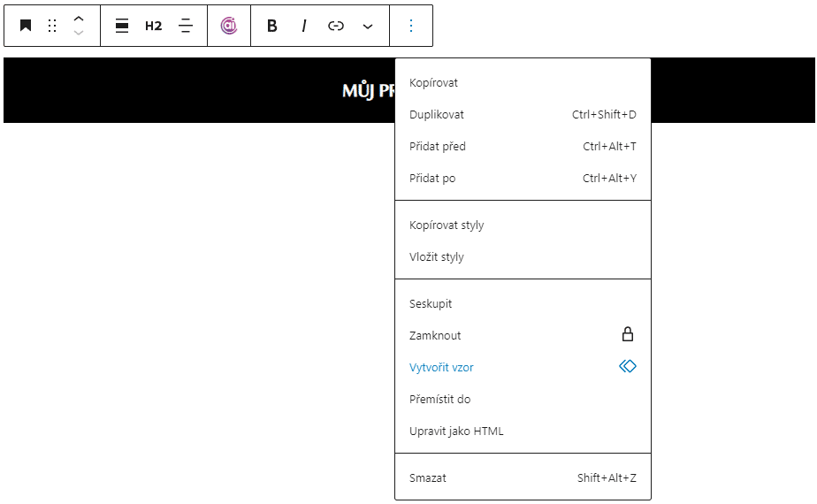Click the heading block type bookmark icon
Viewport: 817px width, 504px height.
click(x=26, y=26)
